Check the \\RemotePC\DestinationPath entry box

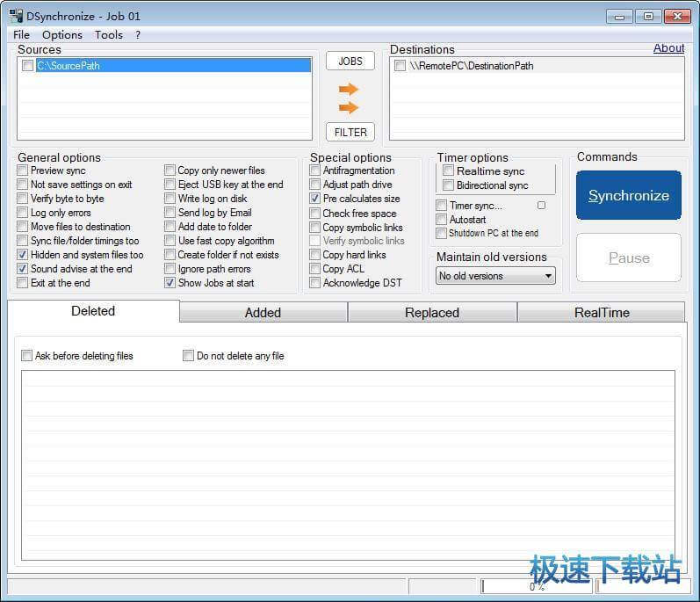coord(401,66)
